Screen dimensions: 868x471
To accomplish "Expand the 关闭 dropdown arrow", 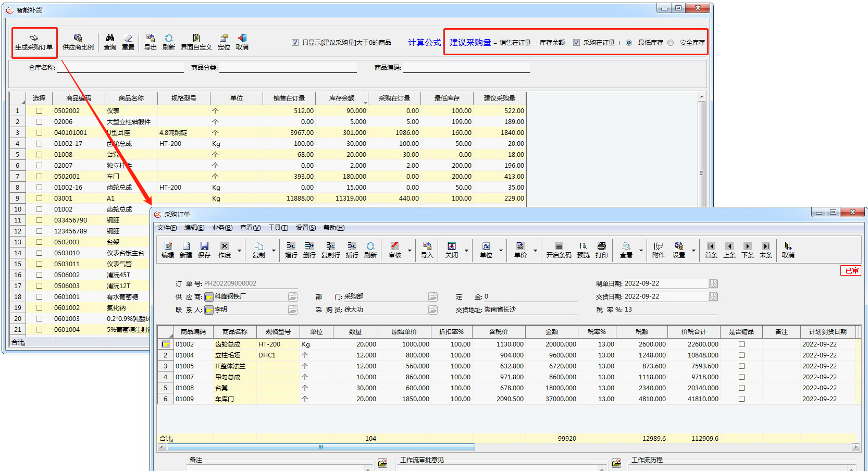I will [466, 251].
